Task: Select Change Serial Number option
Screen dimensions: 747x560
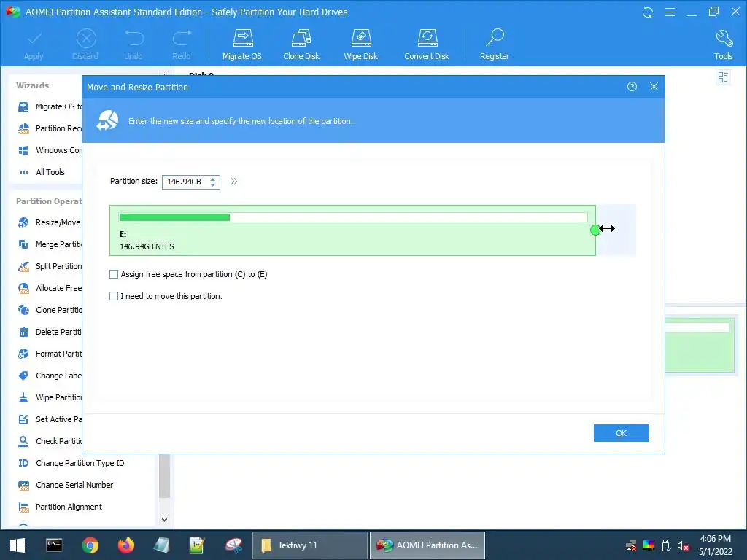Action: coord(65,485)
